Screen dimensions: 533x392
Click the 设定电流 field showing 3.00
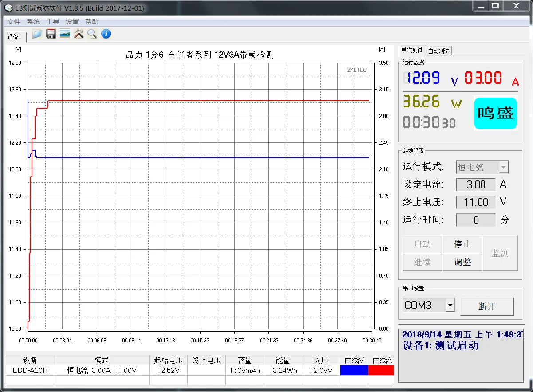476,184
